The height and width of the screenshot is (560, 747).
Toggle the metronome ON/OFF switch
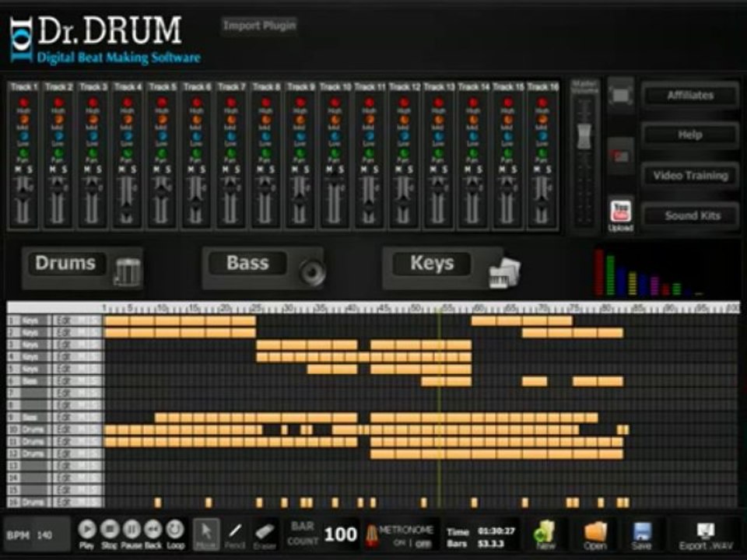coord(411,544)
